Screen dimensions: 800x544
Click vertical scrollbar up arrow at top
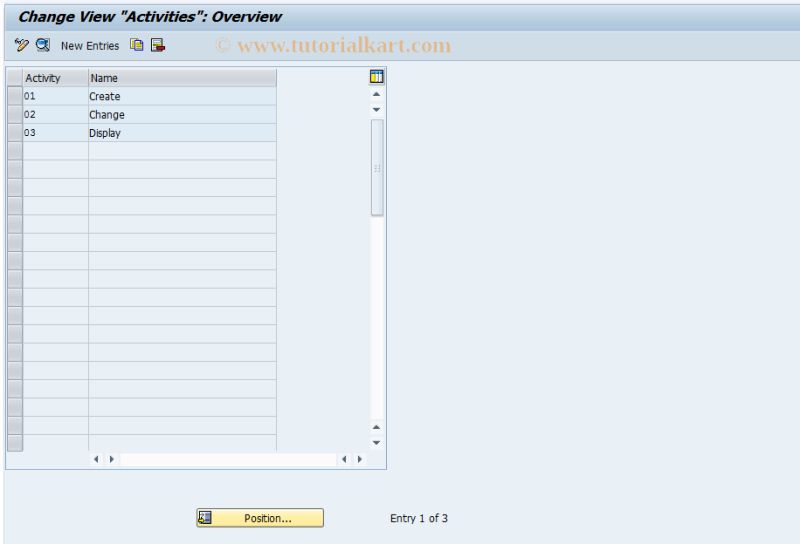pyautogui.click(x=377, y=94)
